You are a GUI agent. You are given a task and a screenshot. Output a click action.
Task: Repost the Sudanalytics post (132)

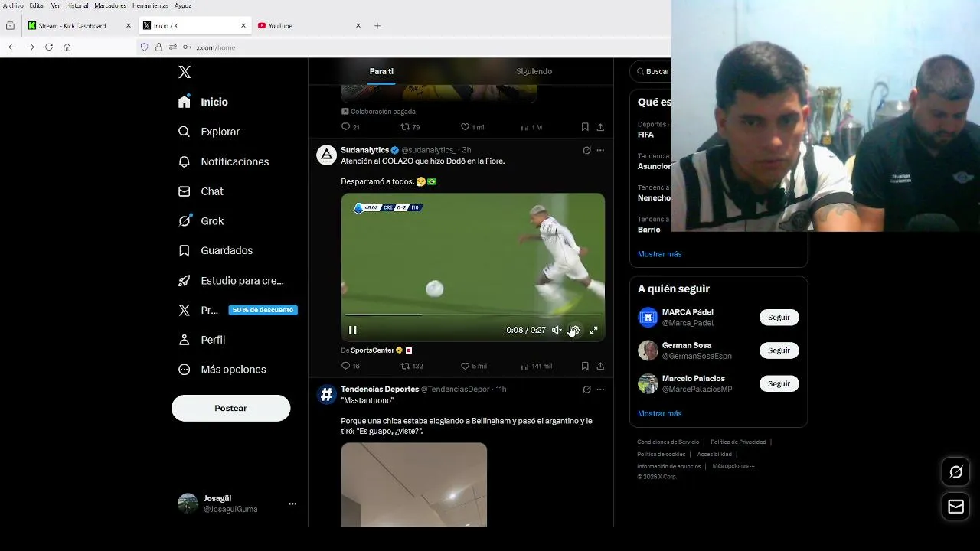412,366
